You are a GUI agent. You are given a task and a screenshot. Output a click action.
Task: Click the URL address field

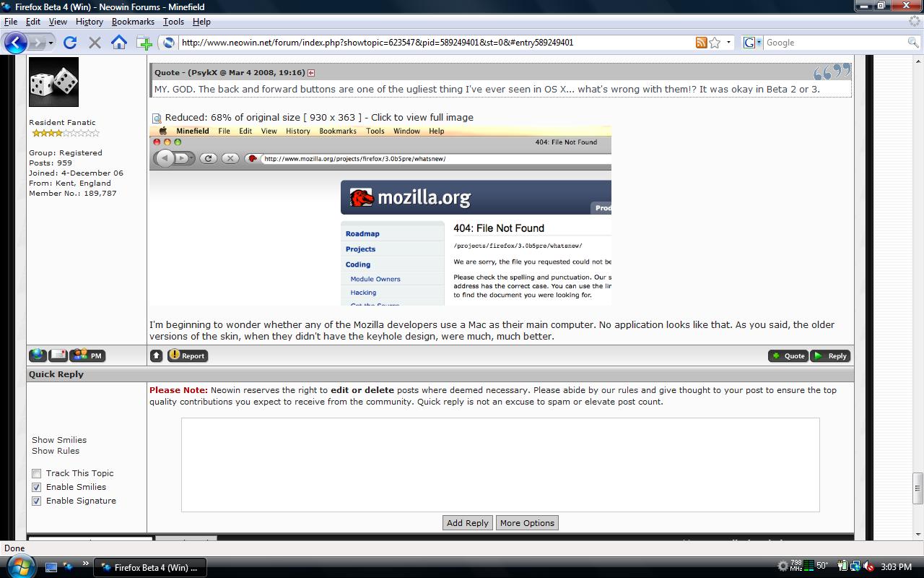tap(436, 43)
